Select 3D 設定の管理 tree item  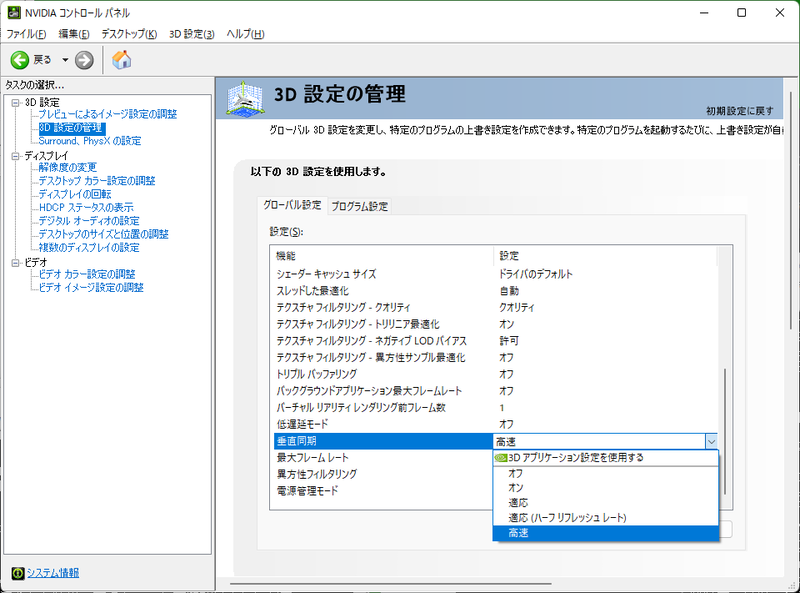point(71,128)
